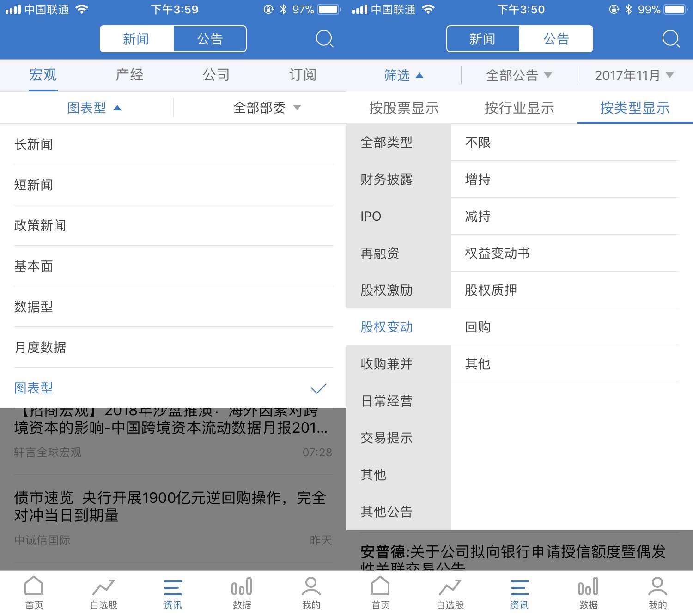Select 财务披露 category
Image resolution: width=693 pixels, height=616 pixels.
point(398,179)
